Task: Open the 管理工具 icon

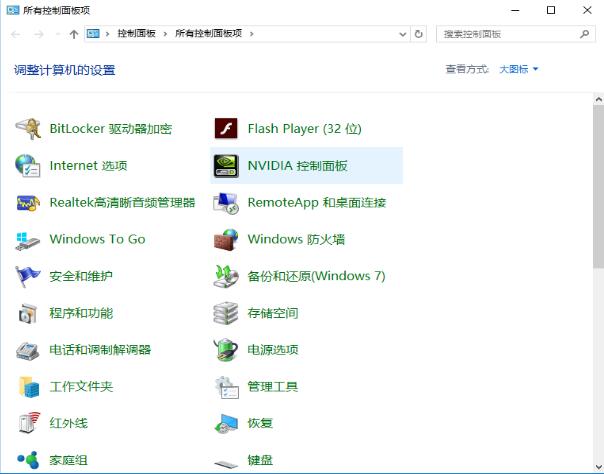Action: (227, 387)
